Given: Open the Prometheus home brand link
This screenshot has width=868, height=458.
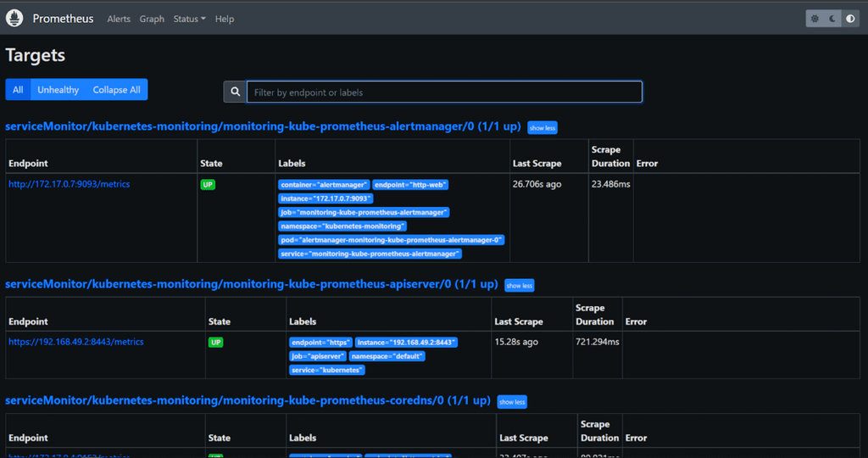Looking at the screenshot, I should pos(63,19).
